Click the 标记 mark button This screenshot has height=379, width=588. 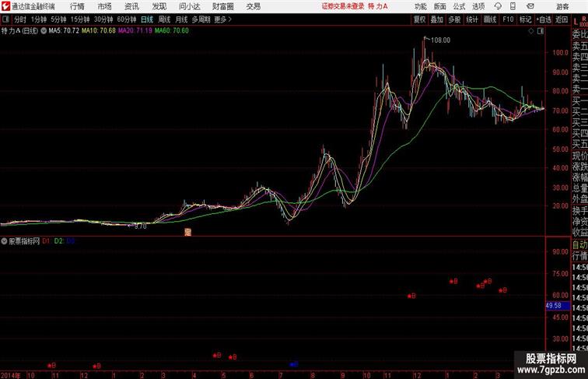pos(525,19)
